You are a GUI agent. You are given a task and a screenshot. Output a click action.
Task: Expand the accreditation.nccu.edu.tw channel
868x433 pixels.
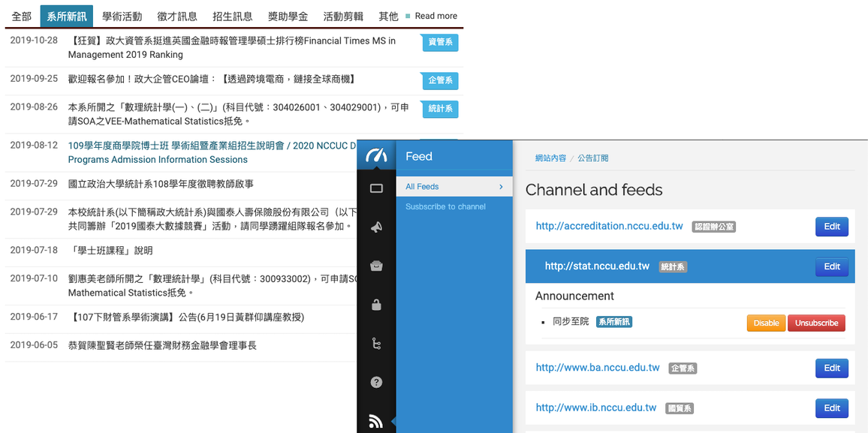pos(609,226)
